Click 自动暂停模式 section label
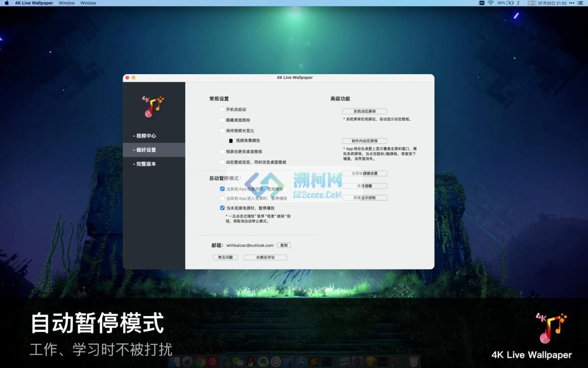Screen dimensions: 588x368 point(225,178)
